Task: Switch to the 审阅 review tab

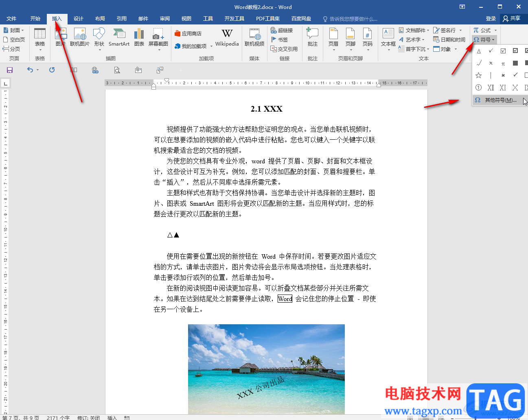Action: click(165, 18)
